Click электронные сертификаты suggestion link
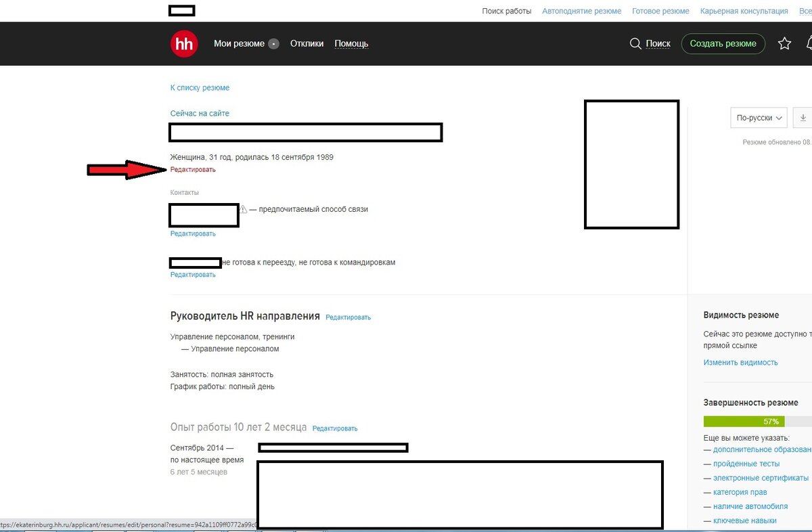The height and width of the screenshot is (532, 812). click(x=761, y=478)
